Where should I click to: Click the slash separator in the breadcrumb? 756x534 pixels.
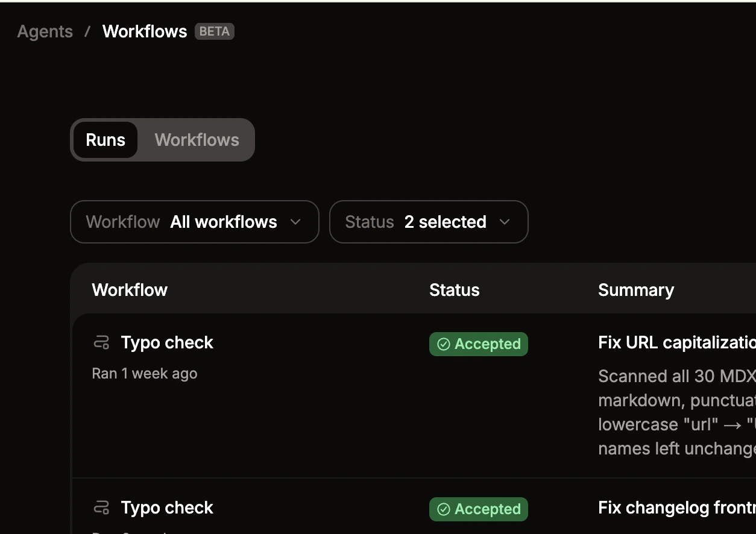pos(89,31)
